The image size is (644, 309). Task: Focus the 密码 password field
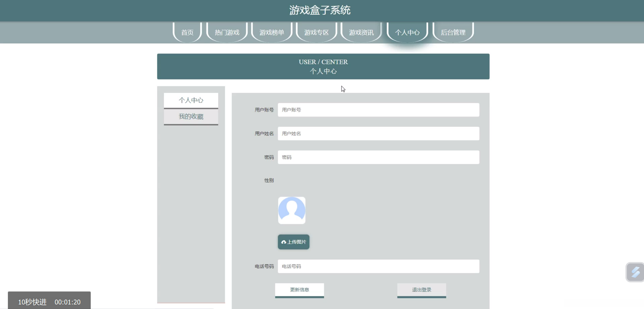378,157
